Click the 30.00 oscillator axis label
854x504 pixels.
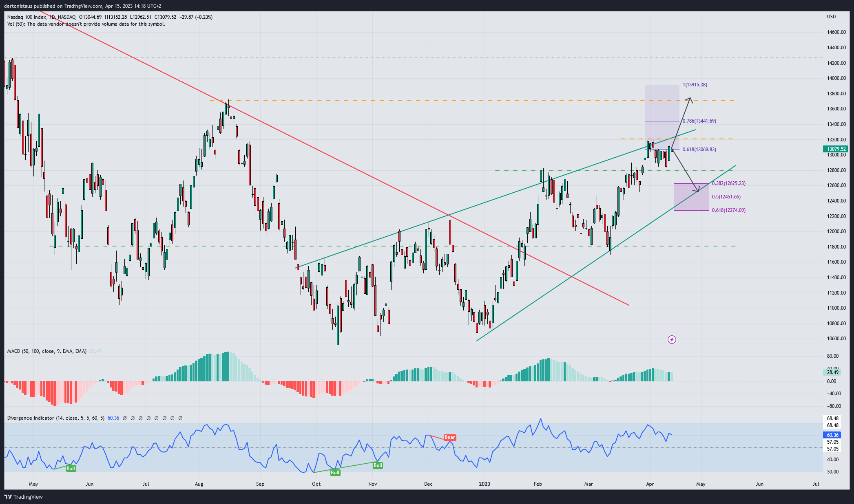coord(833,472)
